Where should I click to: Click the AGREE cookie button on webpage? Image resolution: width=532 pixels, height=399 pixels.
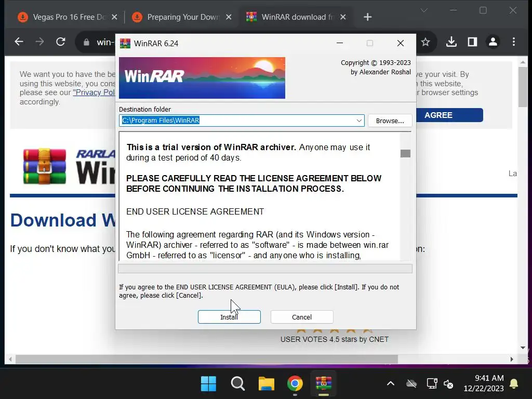point(449,115)
